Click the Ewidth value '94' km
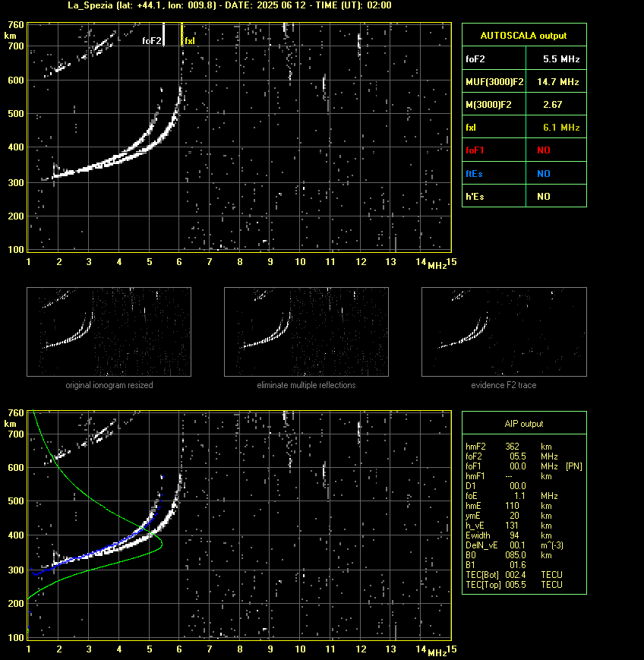This screenshot has width=644, height=660. pyautogui.click(x=514, y=535)
